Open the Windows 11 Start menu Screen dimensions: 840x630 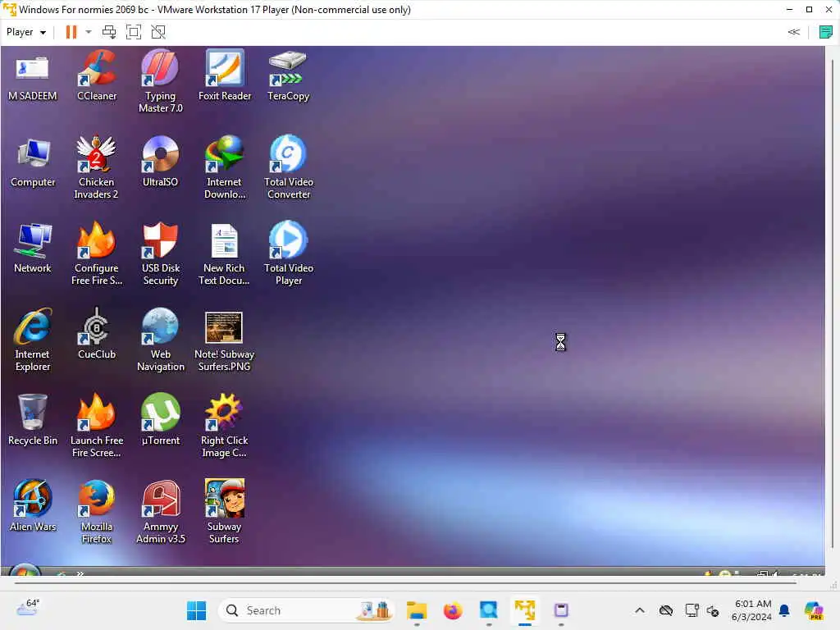click(x=196, y=610)
